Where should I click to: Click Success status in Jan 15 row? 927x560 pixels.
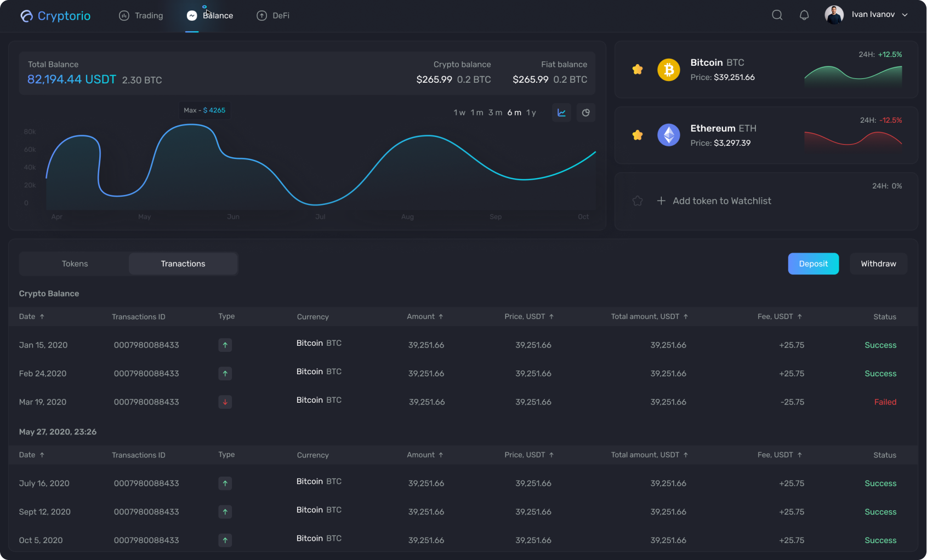[x=880, y=345]
